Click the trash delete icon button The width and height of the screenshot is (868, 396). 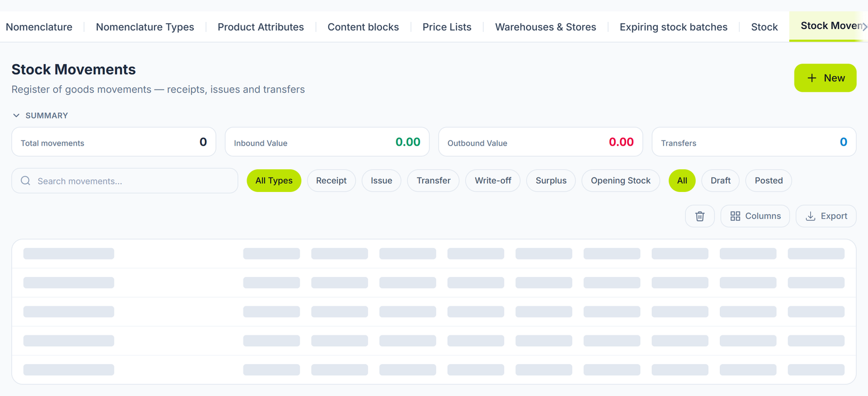700,216
